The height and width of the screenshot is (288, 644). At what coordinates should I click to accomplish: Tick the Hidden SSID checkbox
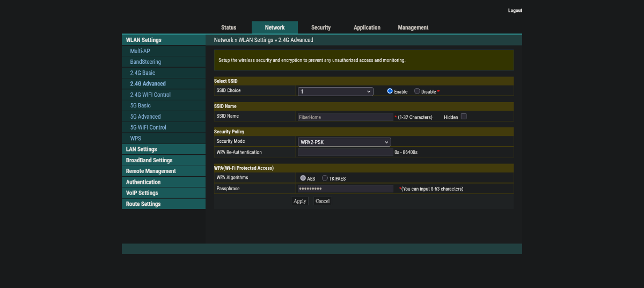pos(464,116)
